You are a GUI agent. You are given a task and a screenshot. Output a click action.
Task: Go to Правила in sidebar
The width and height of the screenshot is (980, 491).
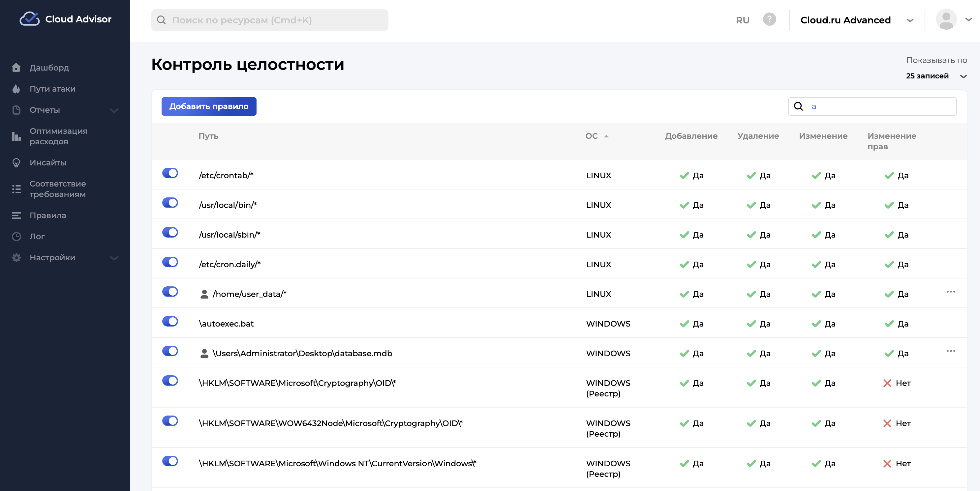click(48, 215)
